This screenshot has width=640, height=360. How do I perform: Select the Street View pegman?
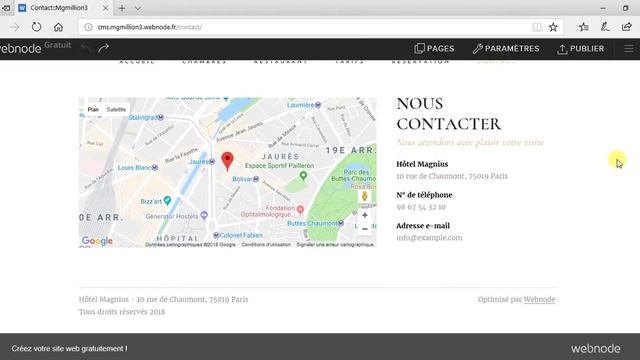364,196
